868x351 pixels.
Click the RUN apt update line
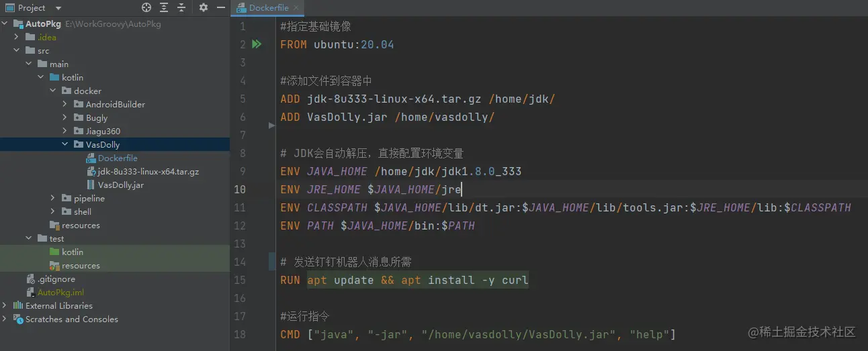pos(404,281)
